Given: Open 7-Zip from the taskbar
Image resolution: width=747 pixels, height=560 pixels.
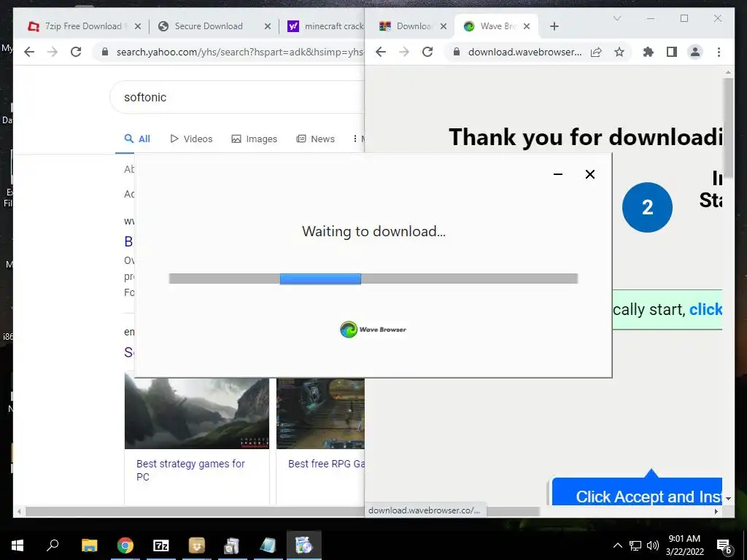Looking at the screenshot, I should tap(161, 545).
